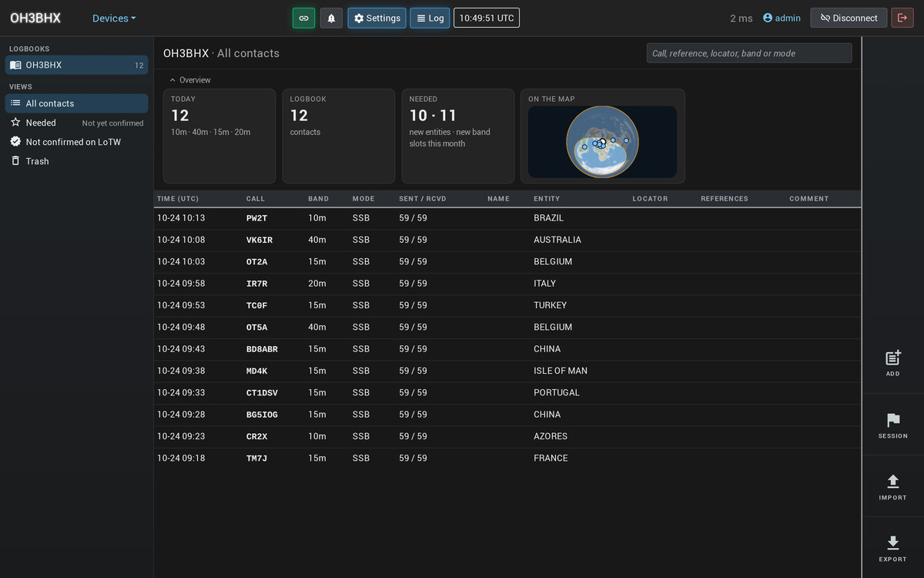Click callsign TM7J
Image resolution: width=924 pixels, height=578 pixels.
pos(256,458)
